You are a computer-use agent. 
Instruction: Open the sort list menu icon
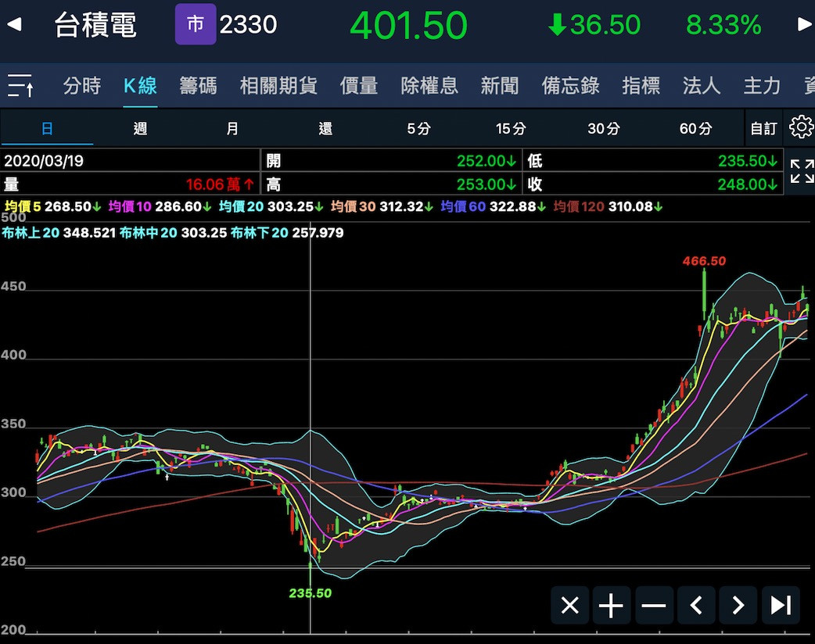click(x=20, y=85)
